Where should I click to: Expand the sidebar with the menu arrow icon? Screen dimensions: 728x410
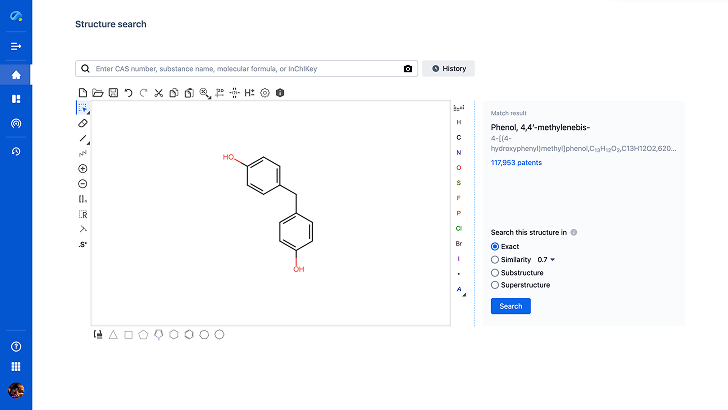coord(16,46)
